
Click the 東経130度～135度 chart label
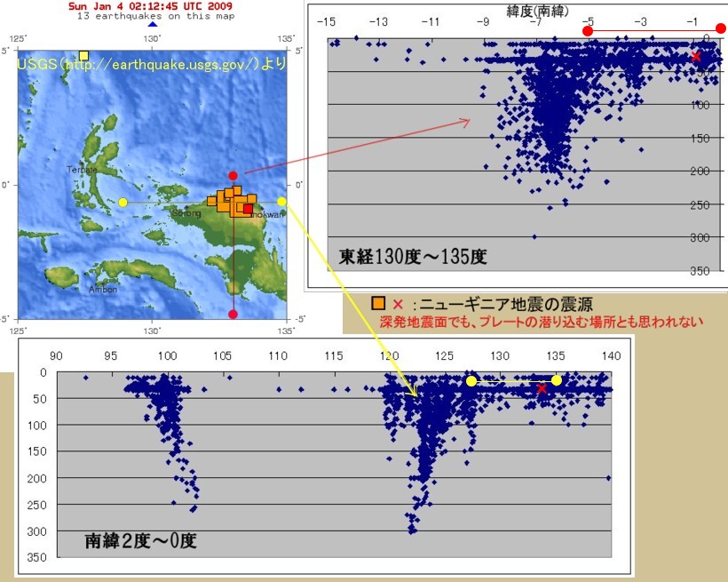point(413,258)
